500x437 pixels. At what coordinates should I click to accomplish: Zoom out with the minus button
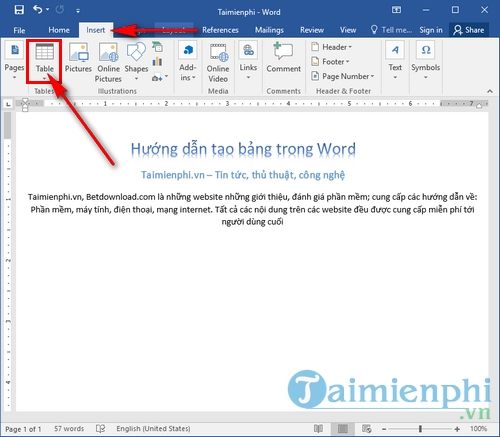[384, 429]
